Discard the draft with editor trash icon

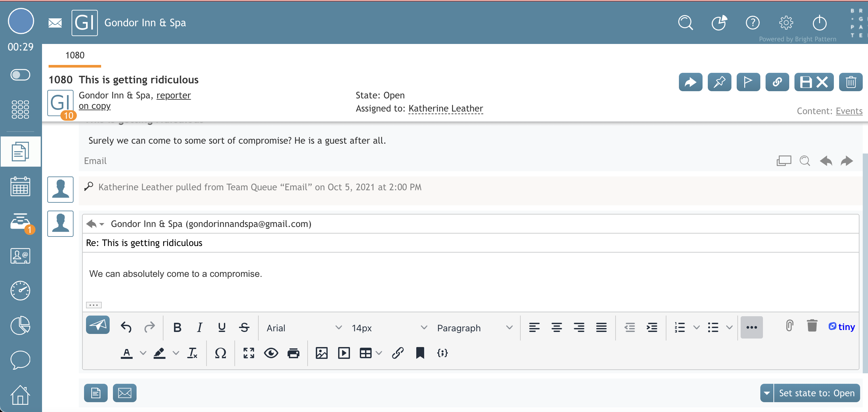(x=812, y=326)
